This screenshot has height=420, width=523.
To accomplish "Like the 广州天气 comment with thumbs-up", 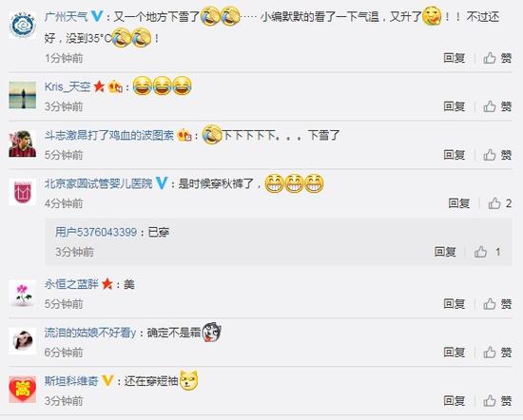I will click(x=497, y=58).
